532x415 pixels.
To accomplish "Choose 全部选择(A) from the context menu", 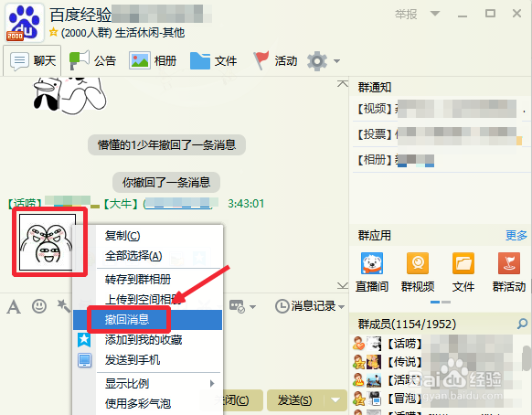I will click(133, 256).
